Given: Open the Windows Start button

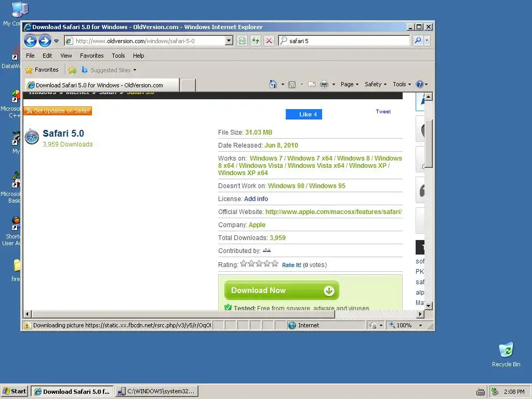Looking at the screenshot, I should [x=15, y=391].
